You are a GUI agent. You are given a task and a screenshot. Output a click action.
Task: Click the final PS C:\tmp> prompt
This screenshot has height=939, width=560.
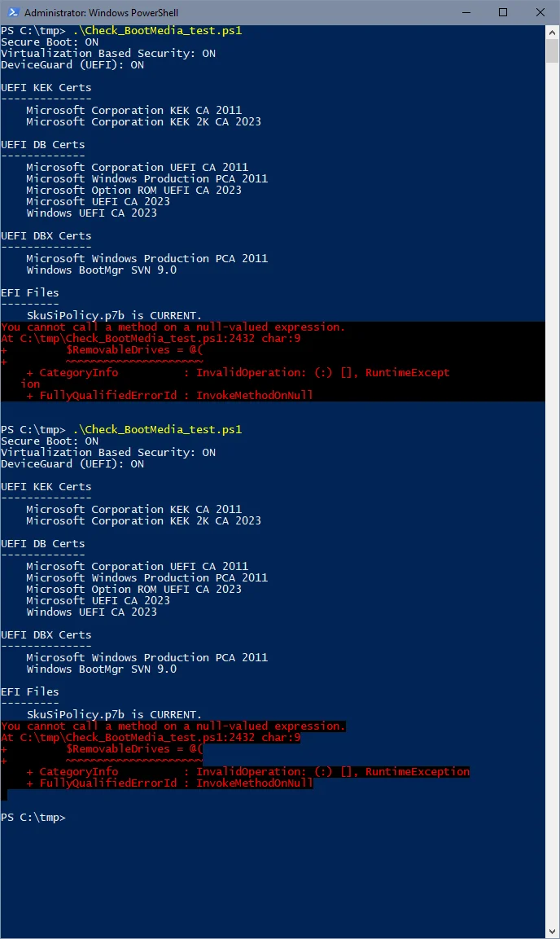point(33,818)
